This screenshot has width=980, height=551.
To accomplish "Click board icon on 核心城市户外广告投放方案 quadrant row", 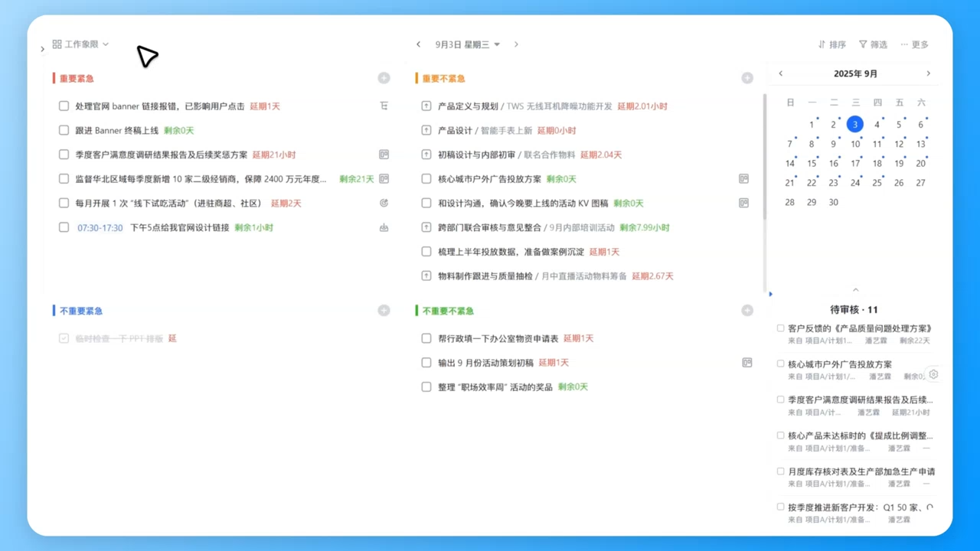I will (x=743, y=179).
